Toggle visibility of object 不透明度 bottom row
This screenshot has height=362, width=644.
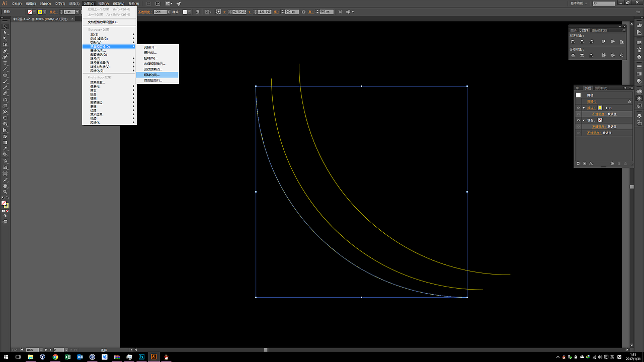click(578, 133)
